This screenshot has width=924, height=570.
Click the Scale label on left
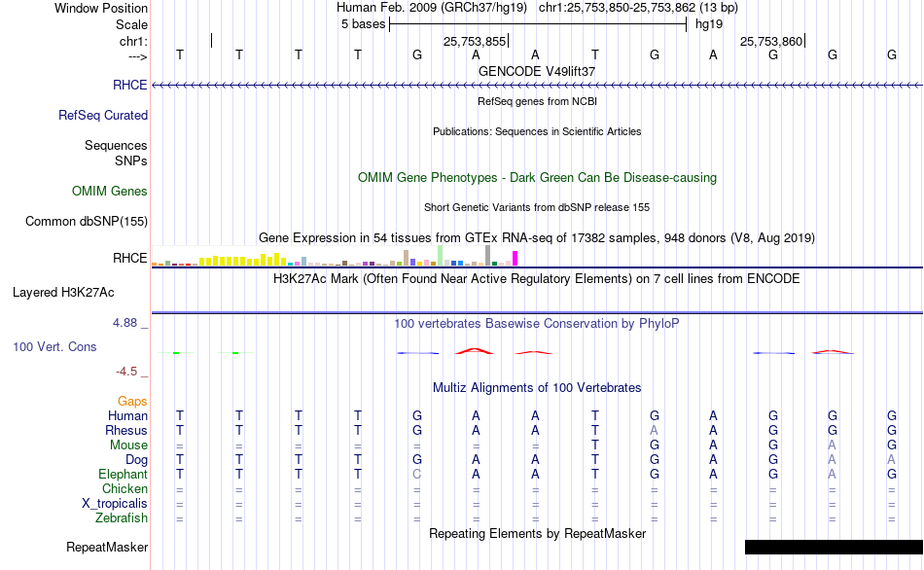[131, 24]
